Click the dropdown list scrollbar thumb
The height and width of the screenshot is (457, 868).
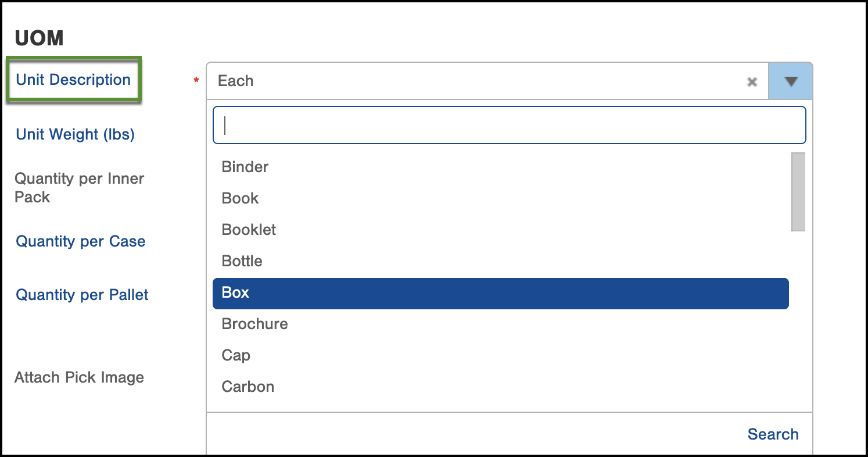pos(798,192)
